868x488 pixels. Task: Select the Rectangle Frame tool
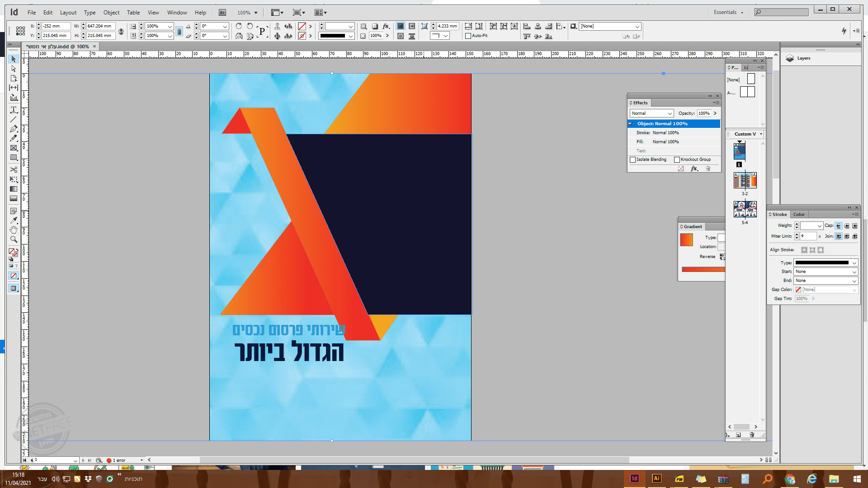(14, 148)
